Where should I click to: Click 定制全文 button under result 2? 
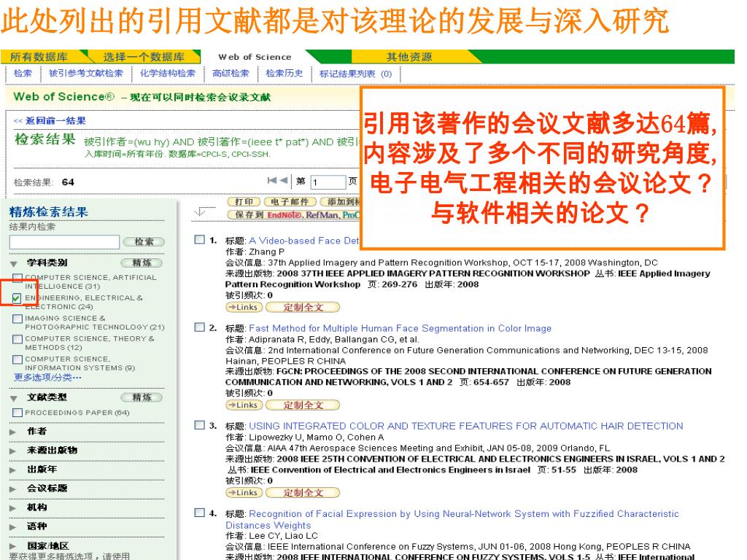(303, 405)
